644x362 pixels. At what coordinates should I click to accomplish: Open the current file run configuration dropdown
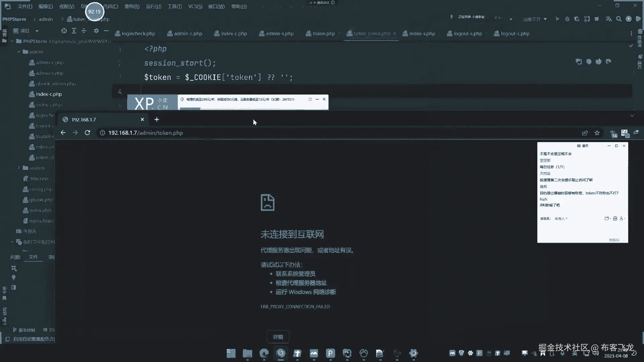pos(535,19)
